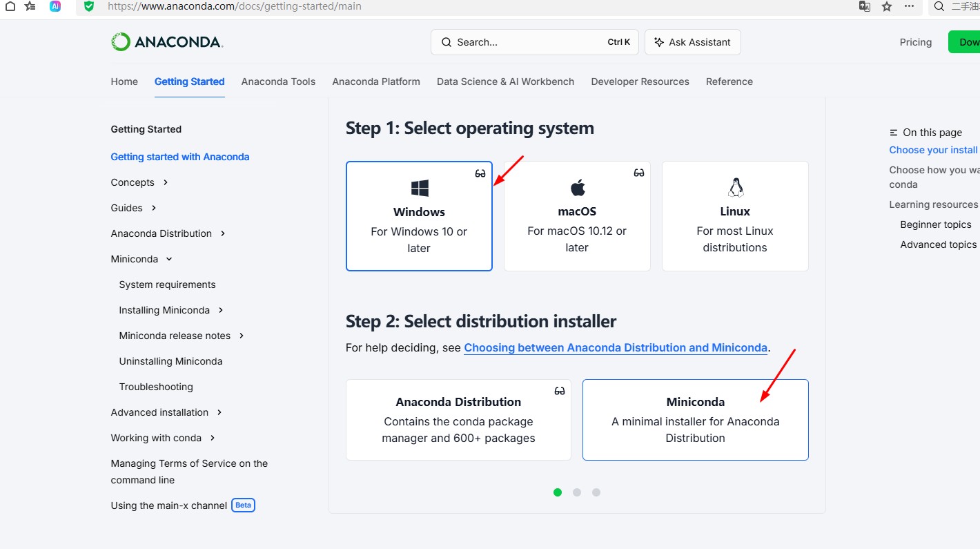This screenshot has width=980, height=549.
Task: Expand Anaconda Distribution in the sidebar
Action: point(223,233)
